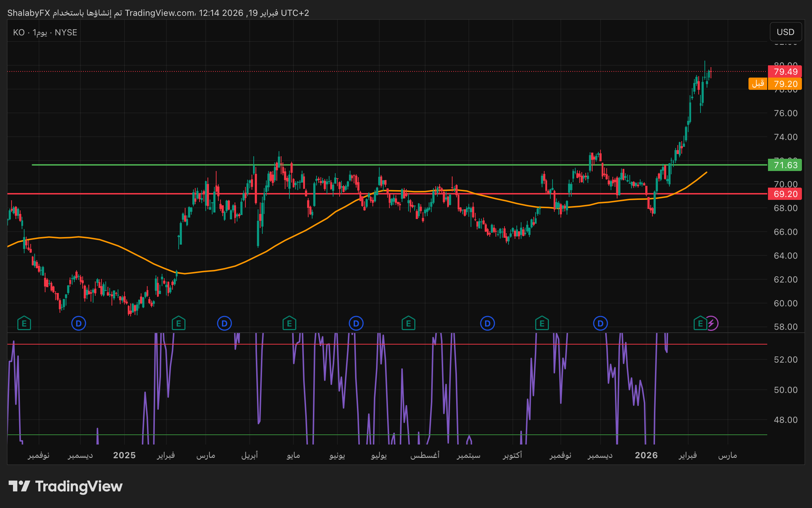Click the KO NYSE symbol title
This screenshot has height=508, width=812.
coord(45,32)
